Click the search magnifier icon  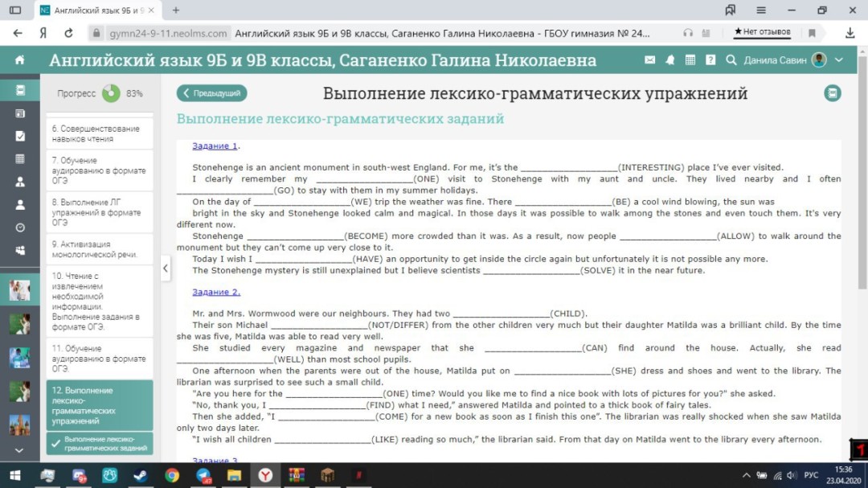(731, 60)
